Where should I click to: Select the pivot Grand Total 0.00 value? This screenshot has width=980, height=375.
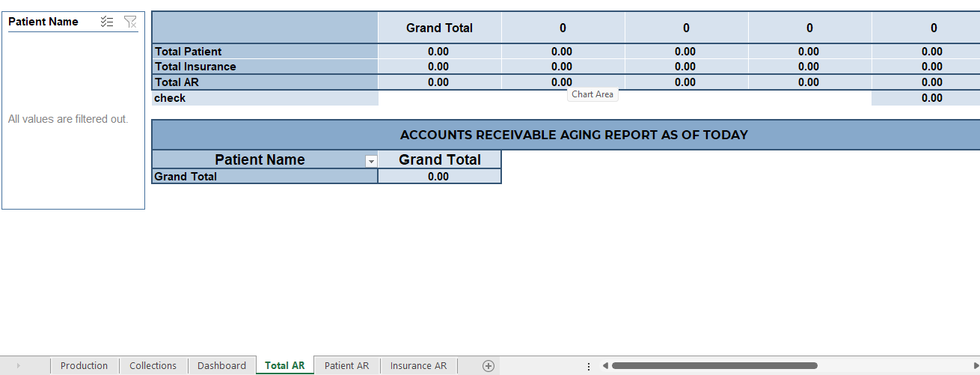pyautogui.click(x=439, y=177)
